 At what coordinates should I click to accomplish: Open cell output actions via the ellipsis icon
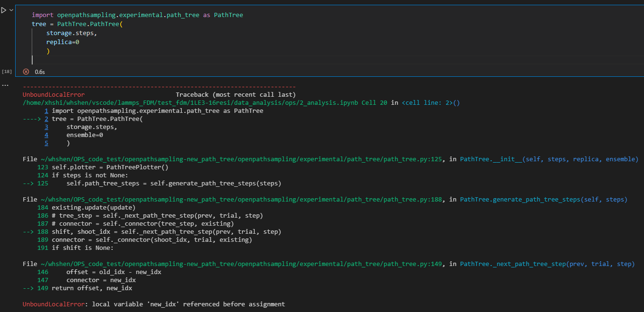5,84
